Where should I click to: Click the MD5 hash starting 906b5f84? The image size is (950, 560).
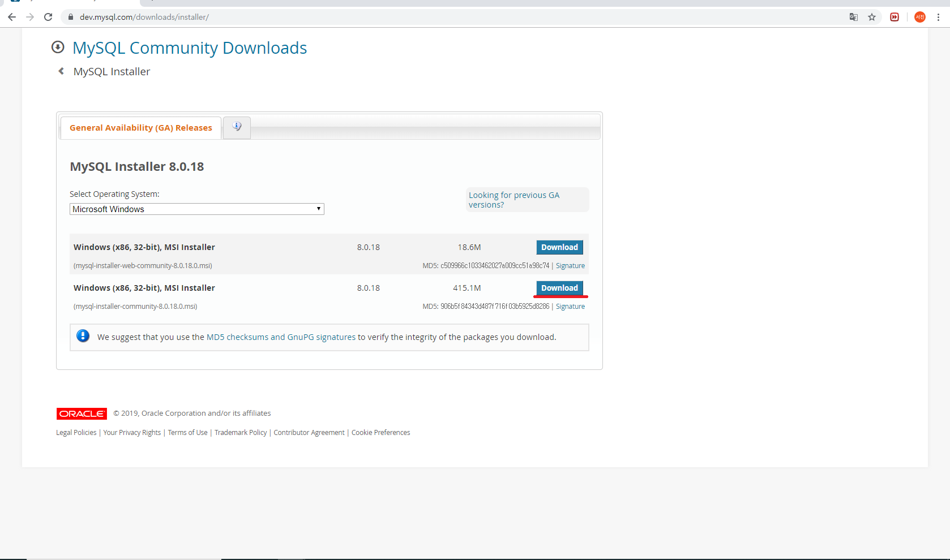pyautogui.click(x=495, y=307)
